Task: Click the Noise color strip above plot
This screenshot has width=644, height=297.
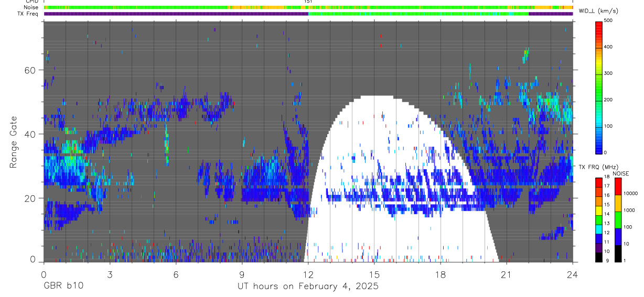Action: tap(308, 7)
